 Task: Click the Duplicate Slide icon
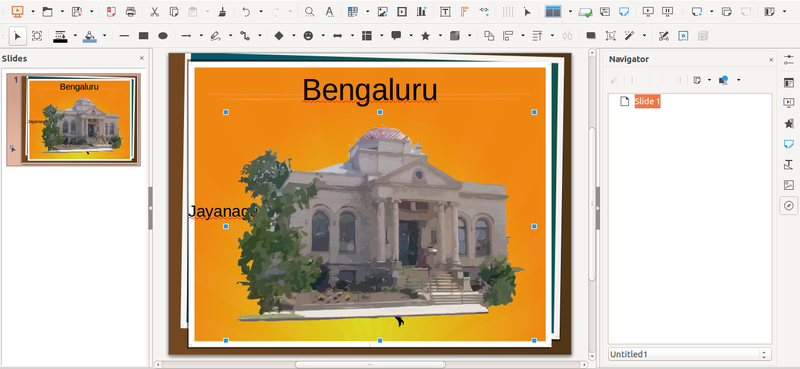coord(728,11)
